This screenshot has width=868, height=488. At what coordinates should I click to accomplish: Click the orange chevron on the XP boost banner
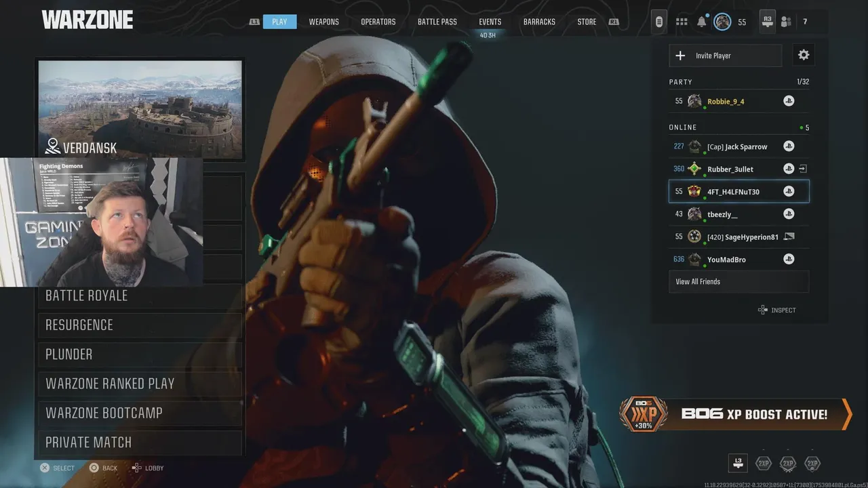point(846,414)
